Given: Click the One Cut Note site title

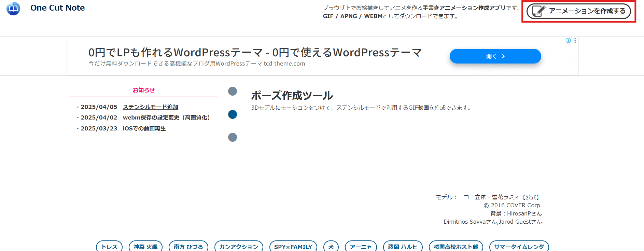Looking at the screenshot, I should click(x=57, y=8).
